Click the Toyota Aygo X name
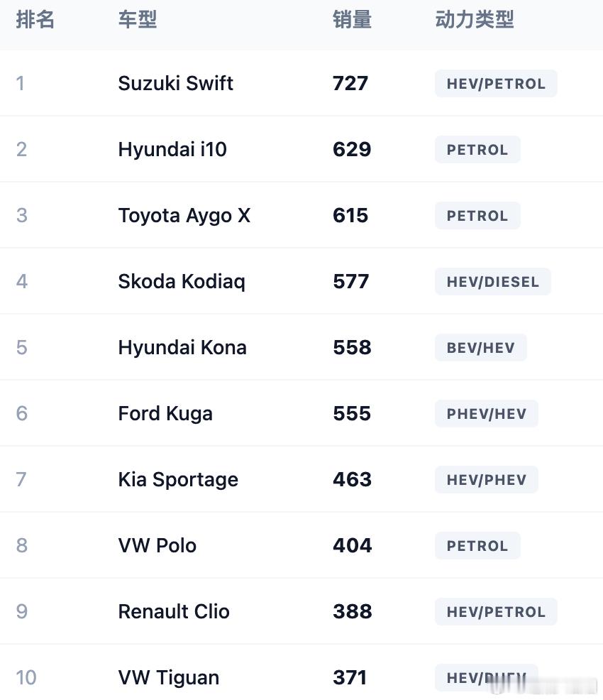This screenshot has height=700, width=603. point(184,216)
